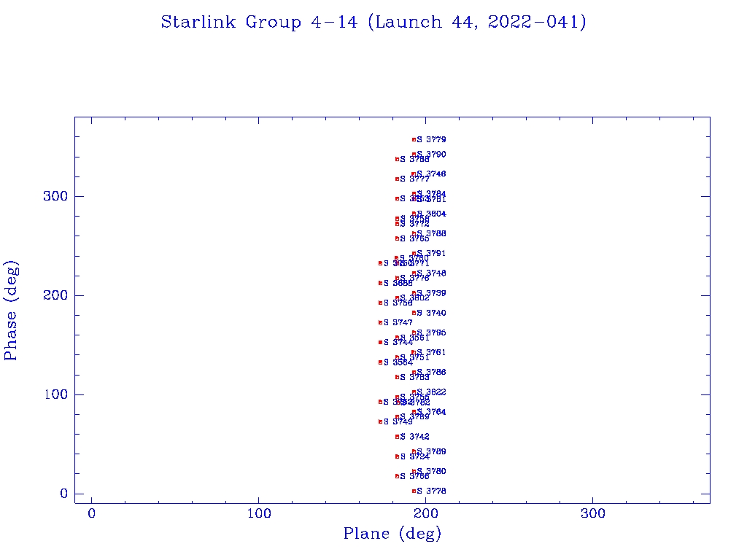
Task: Click the S 3804 satellite marker
Action: pyautogui.click(x=414, y=214)
